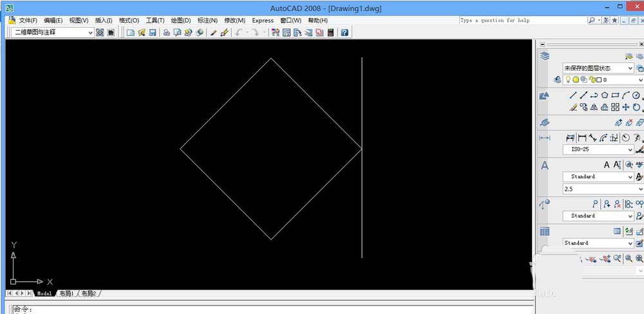The image size is (644, 314).
Task: Open the 编辑(E) menu
Action: (53, 21)
